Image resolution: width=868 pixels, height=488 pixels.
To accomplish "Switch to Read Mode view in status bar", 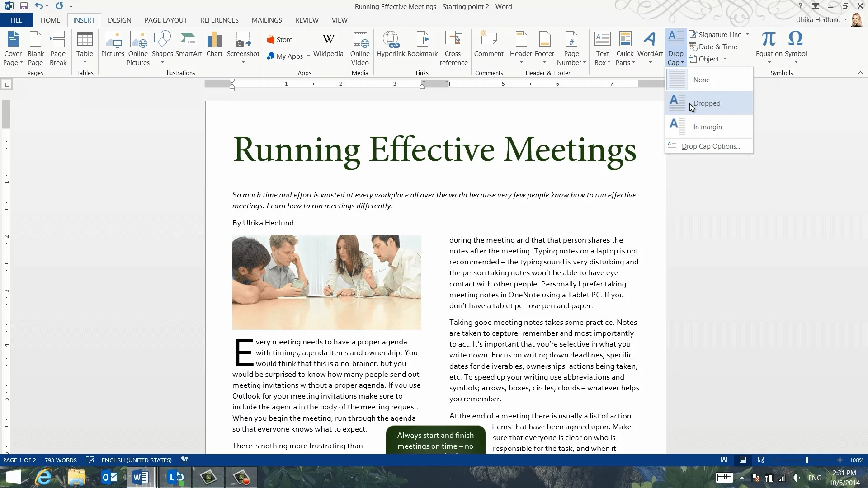I will [x=724, y=460].
